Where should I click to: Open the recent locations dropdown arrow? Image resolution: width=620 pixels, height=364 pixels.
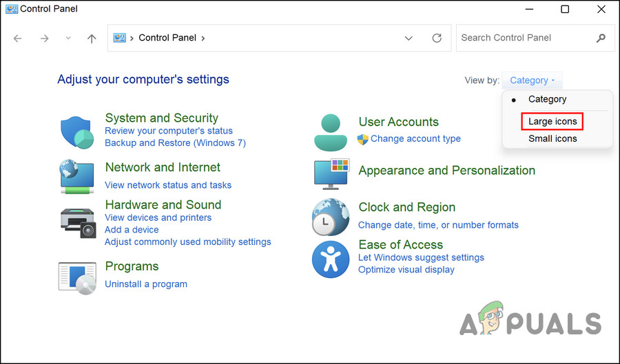tap(68, 39)
